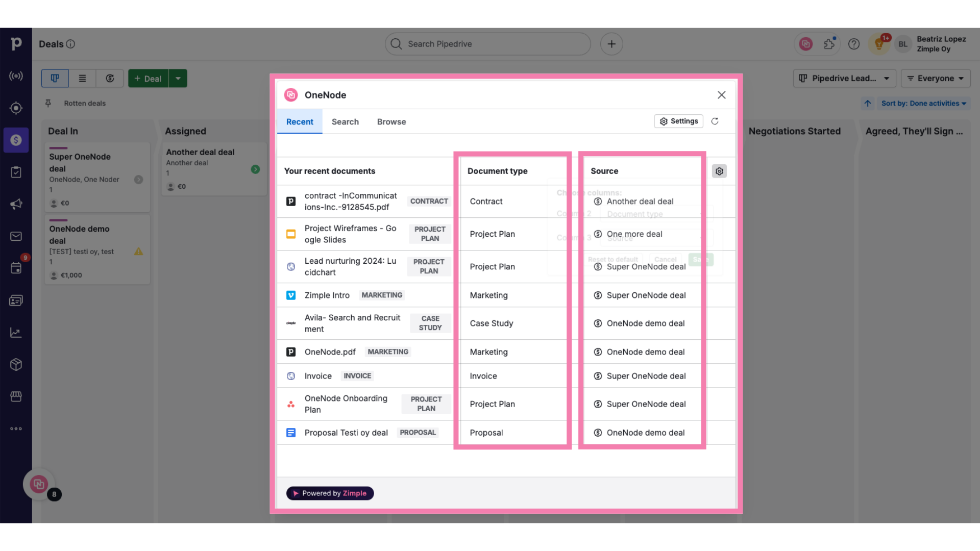Viewport: 980px width, 551px height.
Task: Click the floating OneNode launcher icon
Action: click(x=39, y=484)
